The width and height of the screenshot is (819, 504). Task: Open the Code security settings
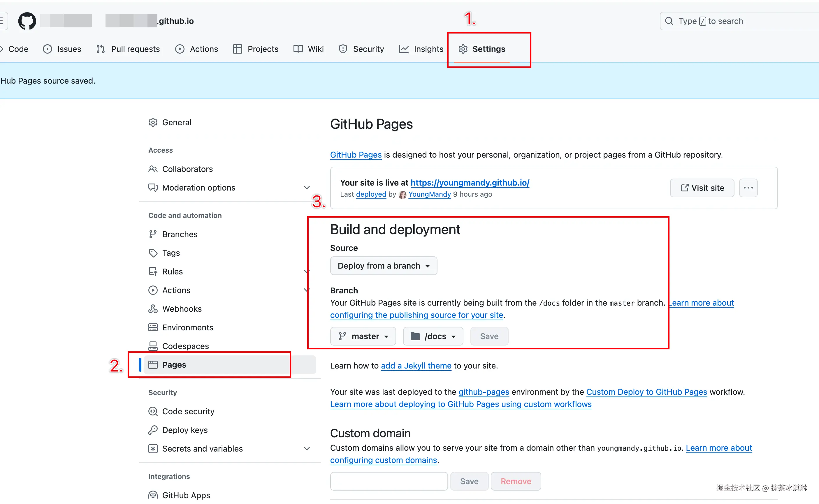[188, 411]
